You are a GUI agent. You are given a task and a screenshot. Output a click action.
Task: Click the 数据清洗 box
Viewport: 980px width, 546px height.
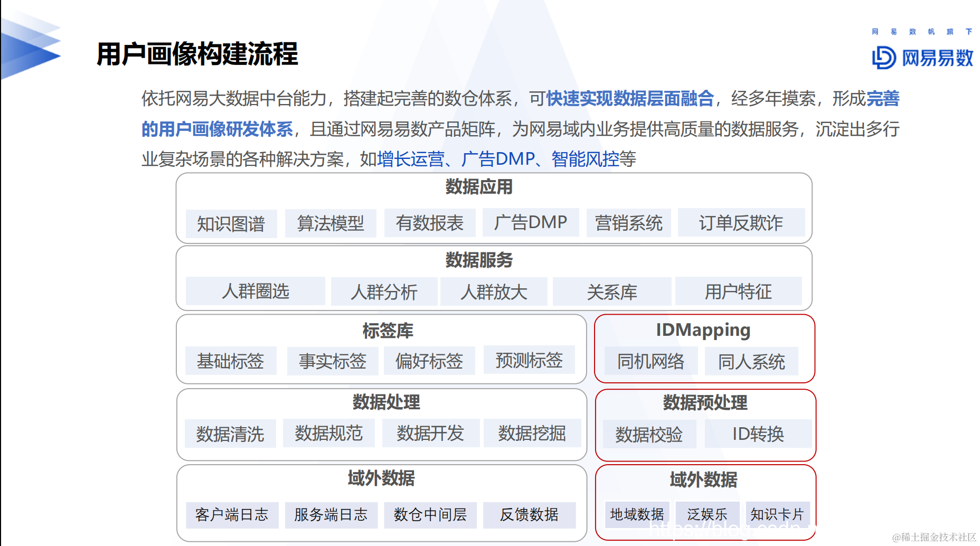click(230, 434)
